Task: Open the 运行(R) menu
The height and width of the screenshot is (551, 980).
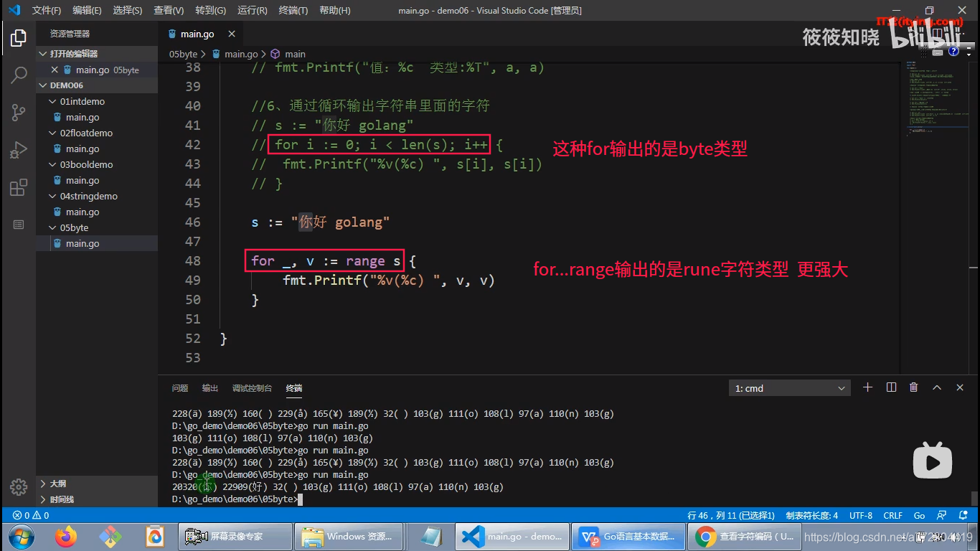Action: [252, 11]
